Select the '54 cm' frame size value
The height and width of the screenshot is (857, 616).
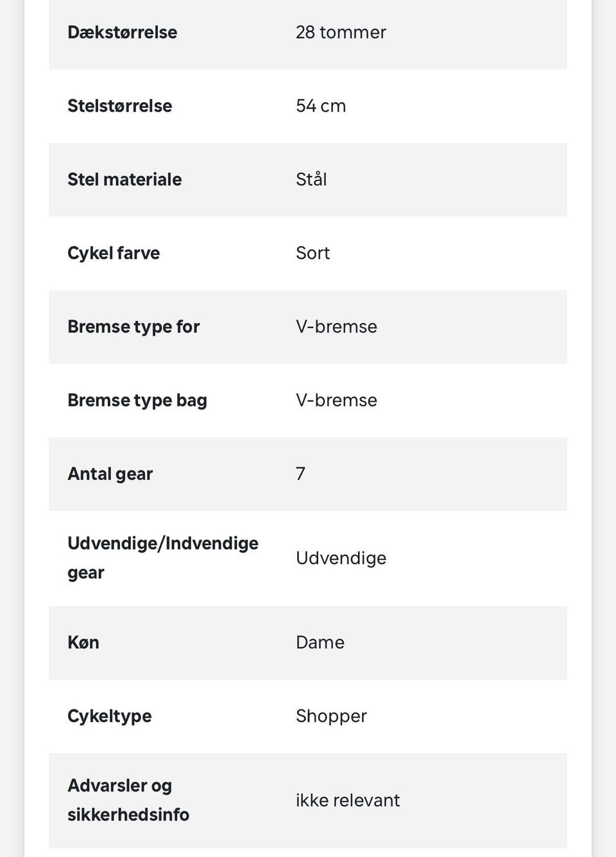(321, 106)
